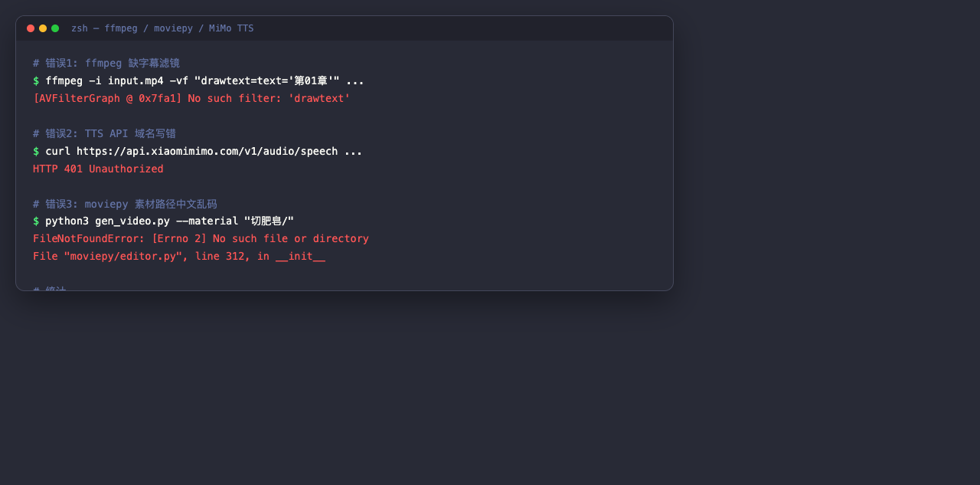Click the python3 gen_video.py command line
Image resolution: width=980 pixels, height=485 pixels.
(x=163, y=221)
